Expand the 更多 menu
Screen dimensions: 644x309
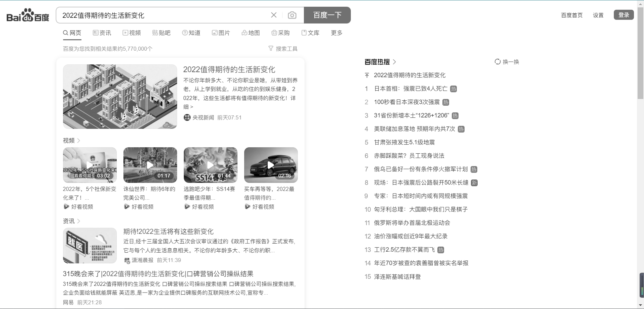click(x=336, y=33)
